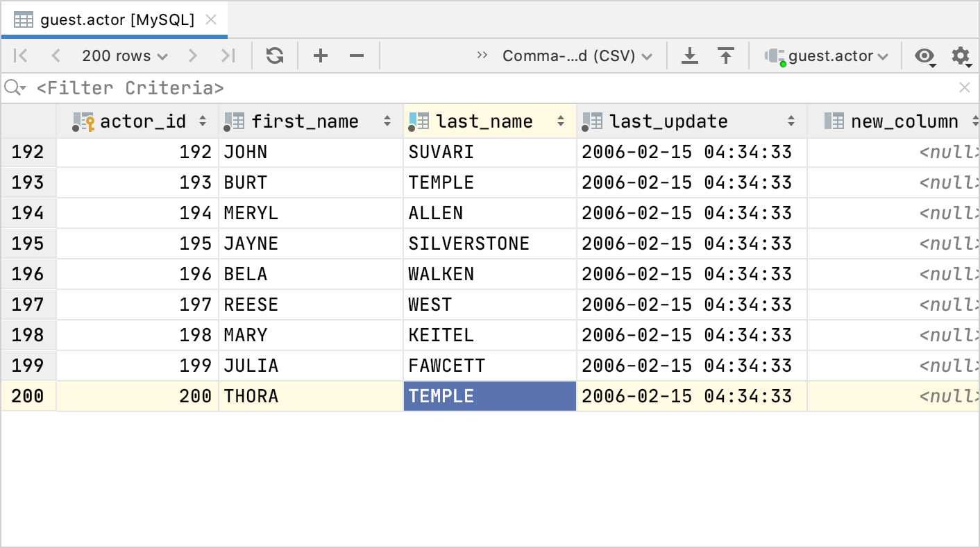Select the highlighted TEMPLE cell in row 200

coord(489,396)
